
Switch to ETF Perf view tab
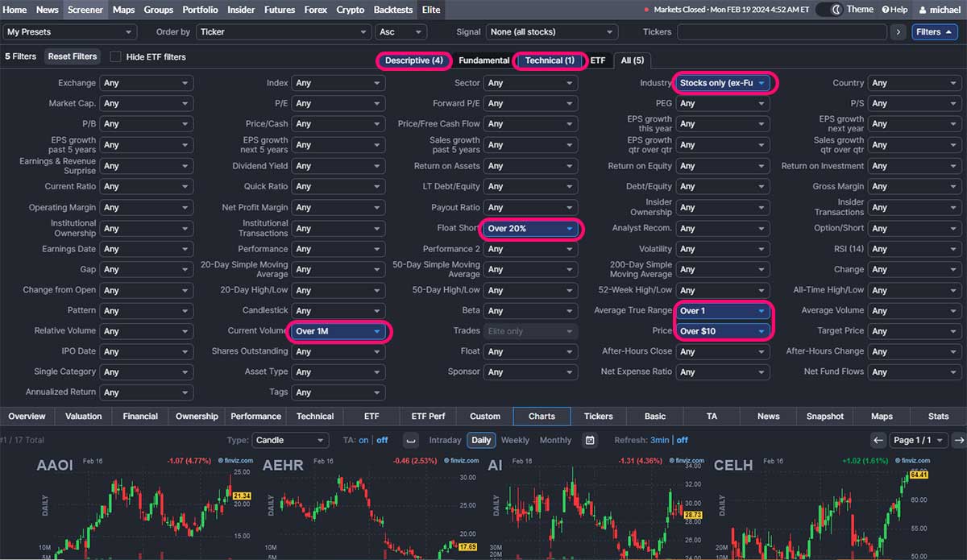pos(429,417)
